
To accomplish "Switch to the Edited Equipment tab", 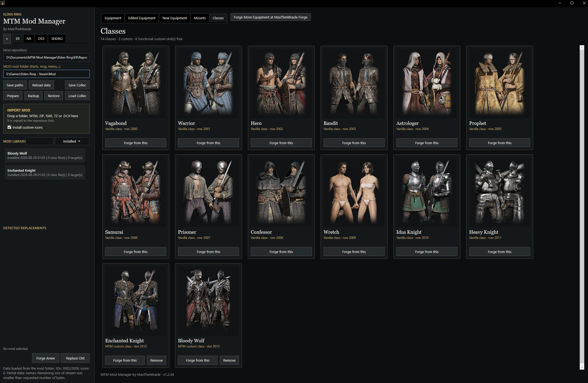I will pyautogui.click(x=142, y=18).
